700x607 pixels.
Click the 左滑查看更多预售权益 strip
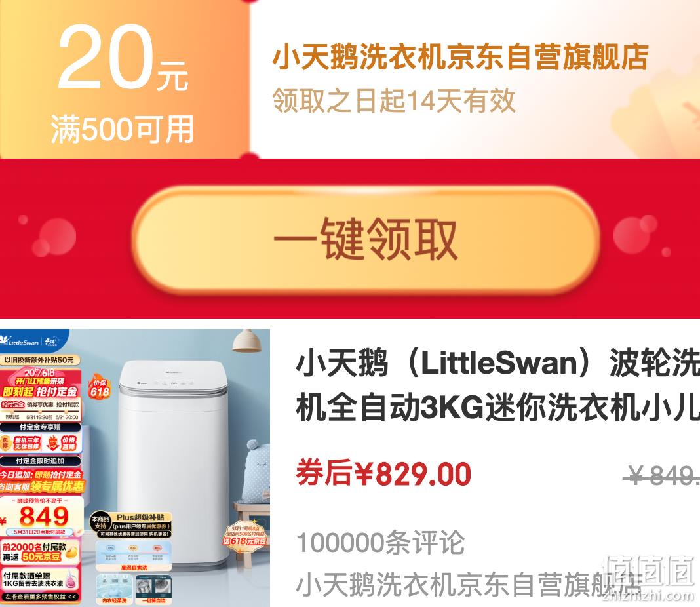(x=41, y=596)
